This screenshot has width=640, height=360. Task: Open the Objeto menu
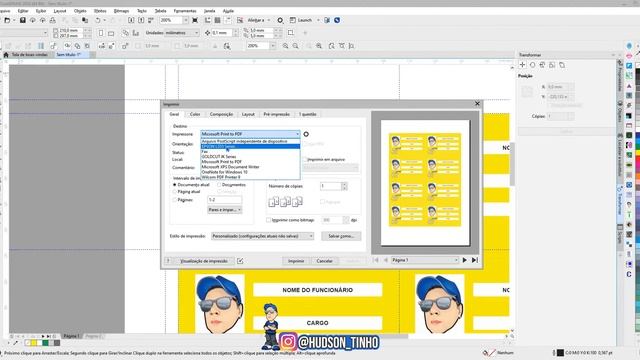point(80,11)
